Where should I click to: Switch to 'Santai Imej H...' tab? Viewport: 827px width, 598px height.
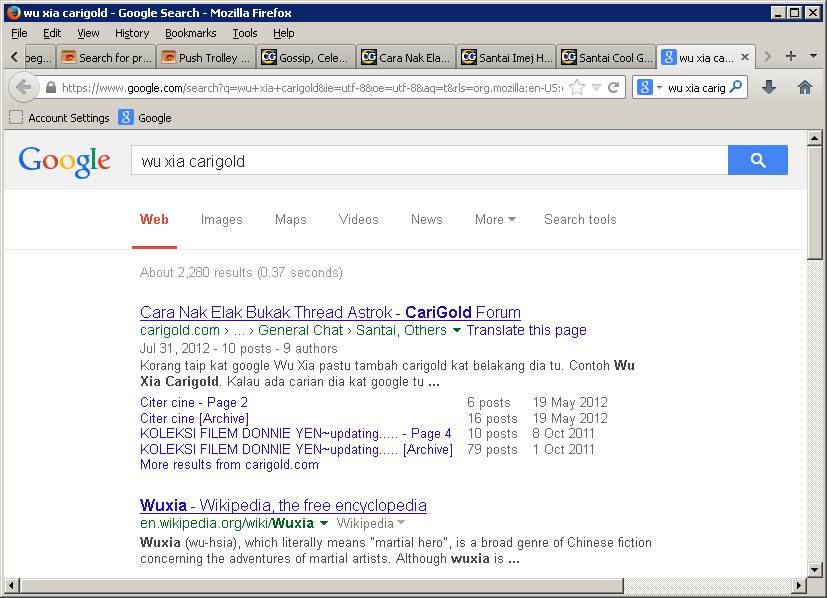tap(506, 57)
